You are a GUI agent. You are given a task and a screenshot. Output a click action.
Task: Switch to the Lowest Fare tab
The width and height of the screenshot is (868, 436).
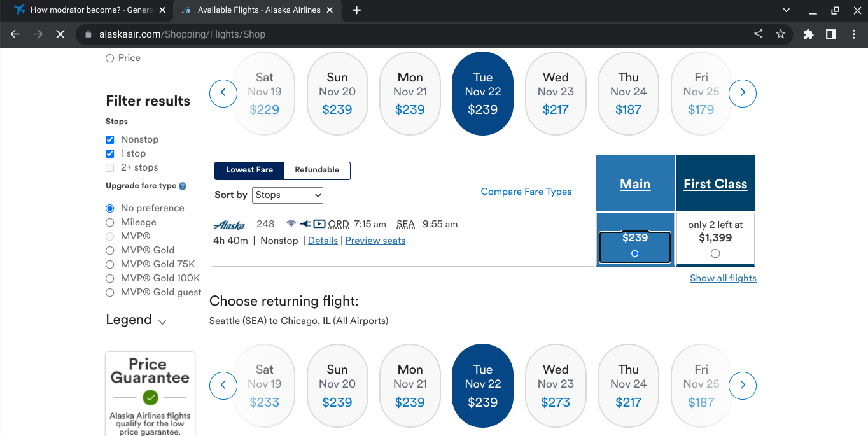coord(249,171)
